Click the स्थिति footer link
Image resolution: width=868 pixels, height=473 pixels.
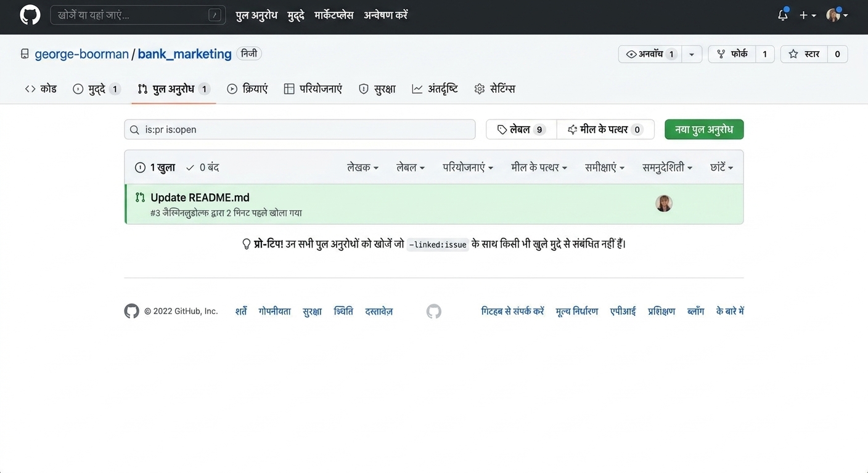pos(343,311)
